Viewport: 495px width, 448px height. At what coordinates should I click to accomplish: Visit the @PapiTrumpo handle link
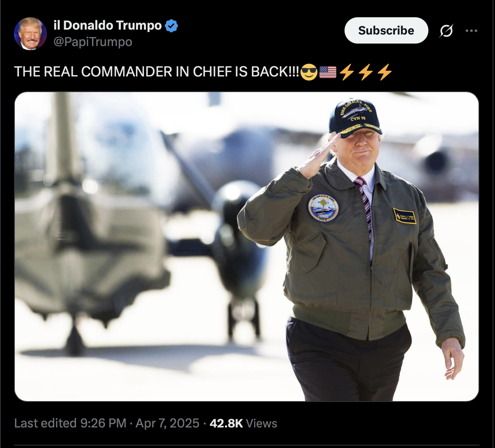(93, 42)
